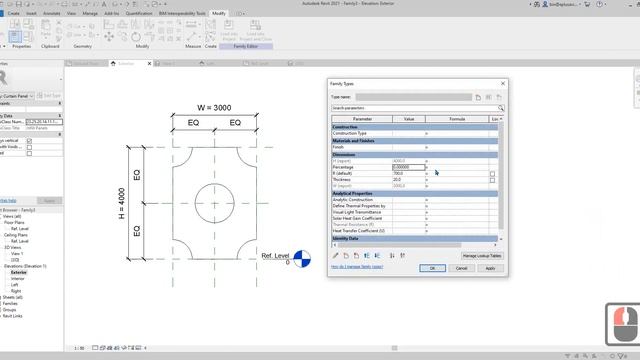Click the Properties help link
This screenshot has height=360, width=640.
8,200
